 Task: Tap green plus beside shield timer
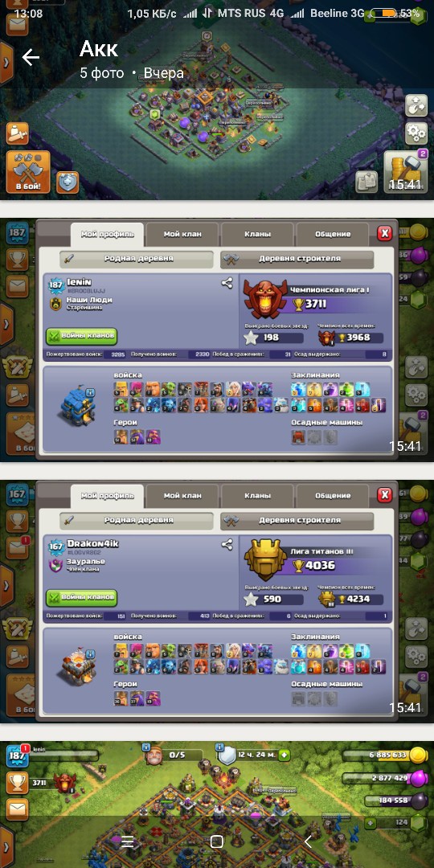284,755
